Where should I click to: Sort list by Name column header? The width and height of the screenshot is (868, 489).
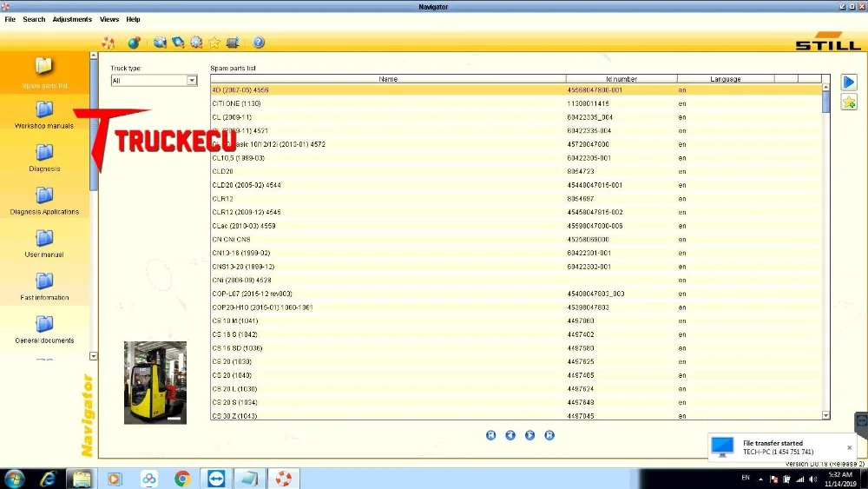tap(388, 79)
